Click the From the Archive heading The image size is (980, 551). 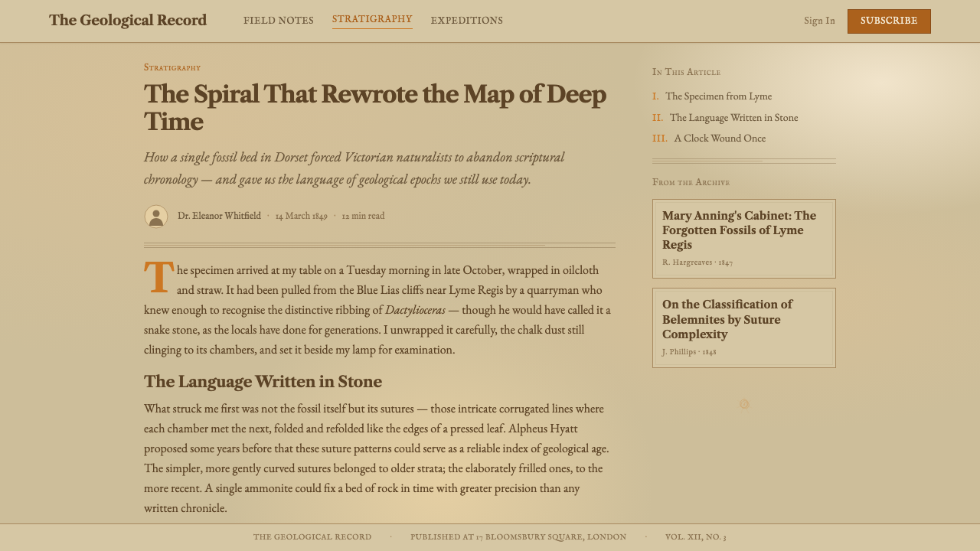[691, 182]
